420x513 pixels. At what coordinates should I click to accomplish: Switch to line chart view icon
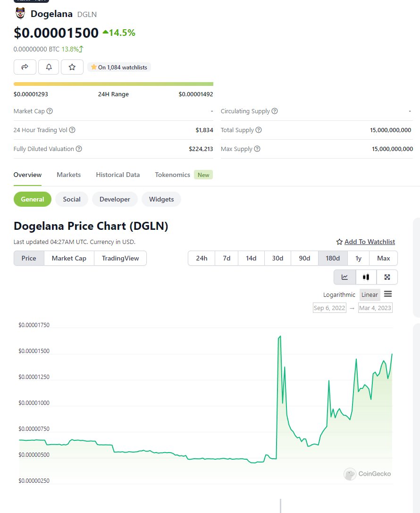pos(344,277)
